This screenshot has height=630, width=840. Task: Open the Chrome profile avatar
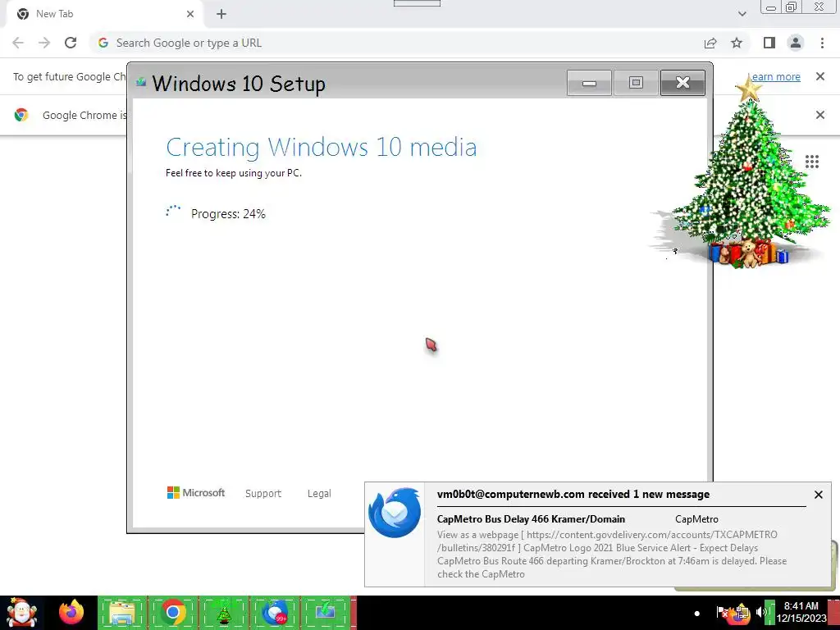(x=796, y=43)
